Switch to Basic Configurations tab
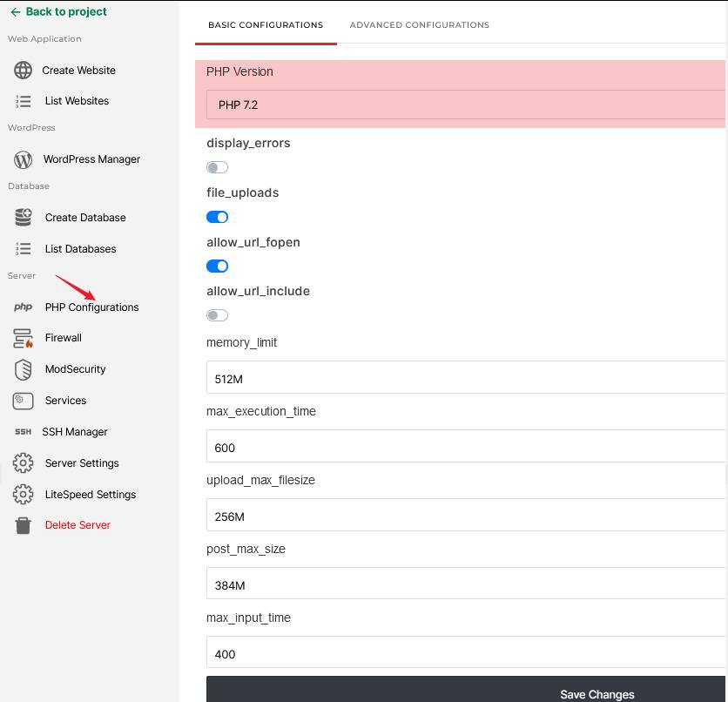 pyautogui.click(x=266, y=25)
